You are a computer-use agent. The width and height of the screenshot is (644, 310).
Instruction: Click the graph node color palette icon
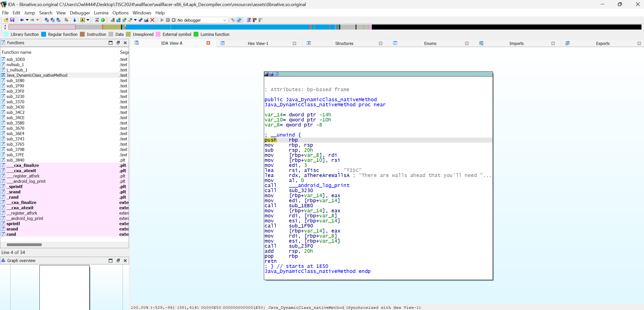click(x=266, y=74)
